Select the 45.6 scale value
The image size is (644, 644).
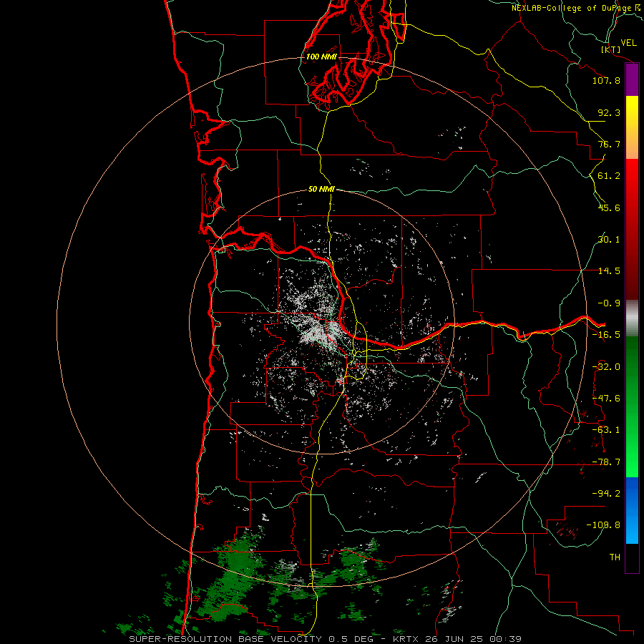pos(609,208)
